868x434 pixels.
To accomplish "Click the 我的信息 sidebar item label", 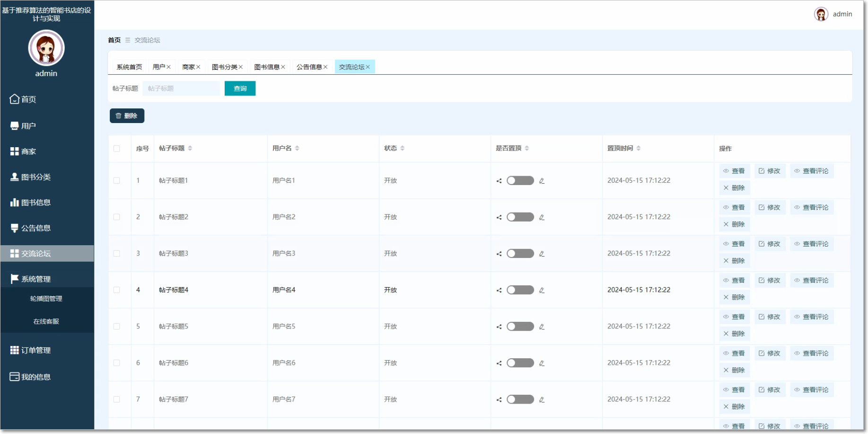I will pos(36,377).
